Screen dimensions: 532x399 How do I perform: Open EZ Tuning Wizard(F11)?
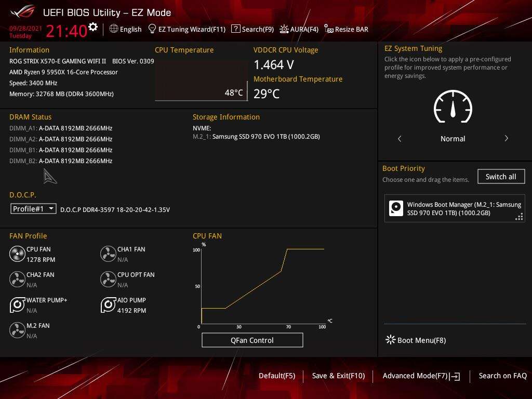pos(187,30)
